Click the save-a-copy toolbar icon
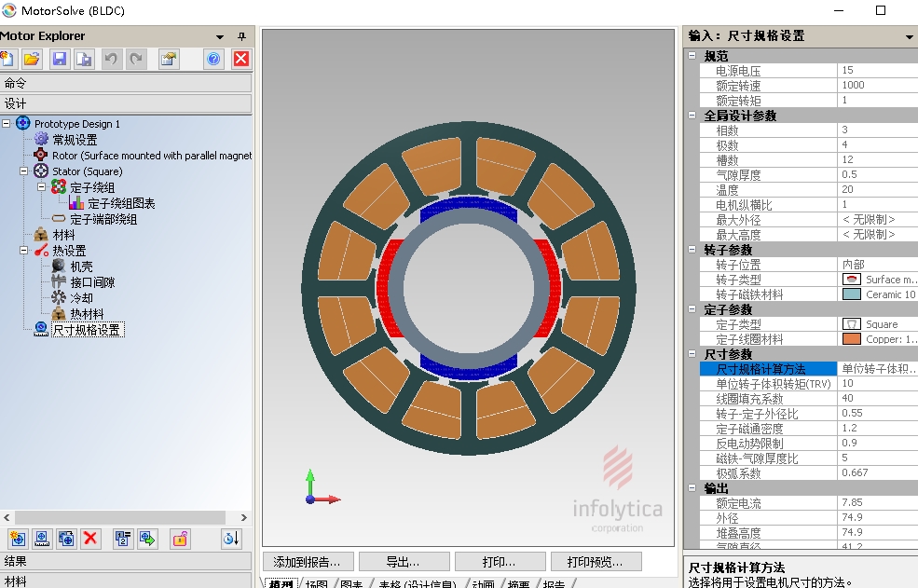This screenshot has width=918, height=588. [84, 59]
